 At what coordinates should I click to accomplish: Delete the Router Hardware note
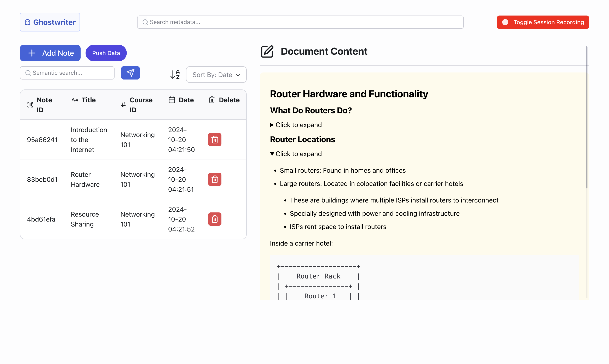(x=215, y=179)
